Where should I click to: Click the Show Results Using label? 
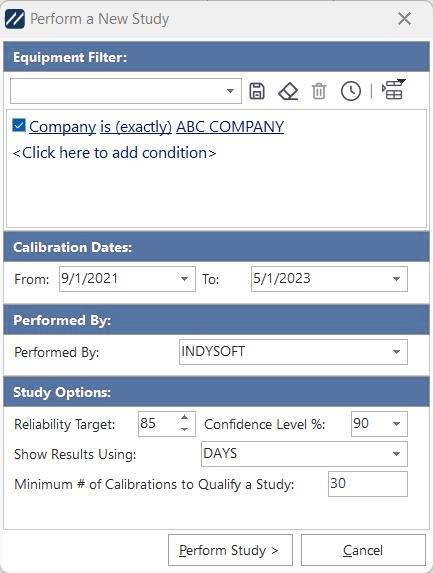(75, 454)
